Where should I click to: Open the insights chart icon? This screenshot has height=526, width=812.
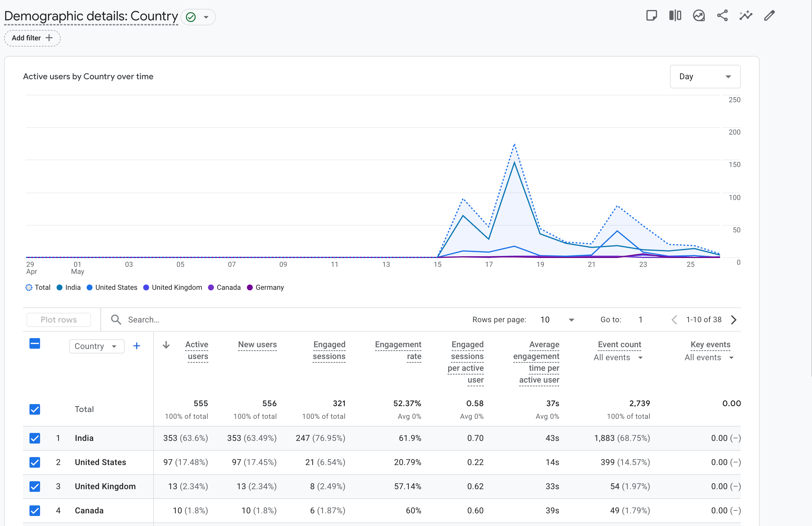pyautogui.click(x=698, y=16)
